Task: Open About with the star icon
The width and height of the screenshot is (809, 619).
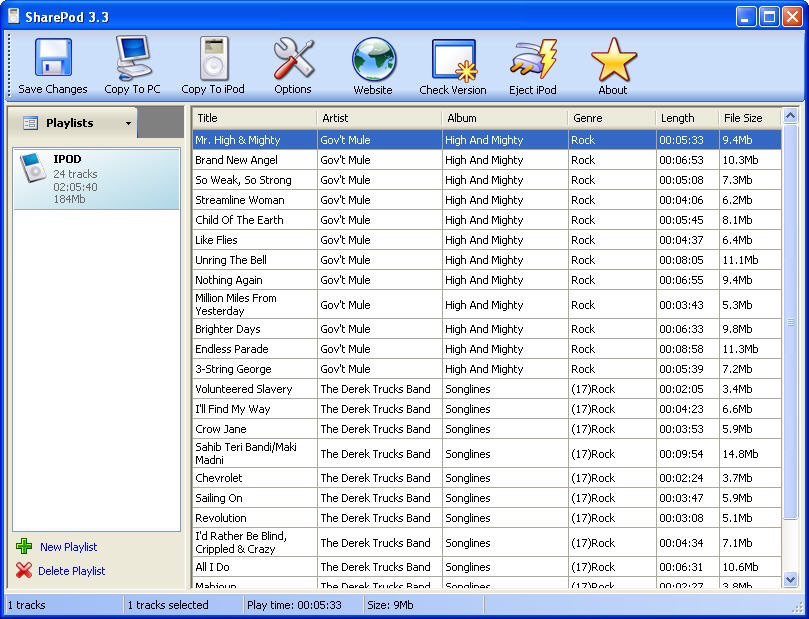Action: [x=613, y=60]
